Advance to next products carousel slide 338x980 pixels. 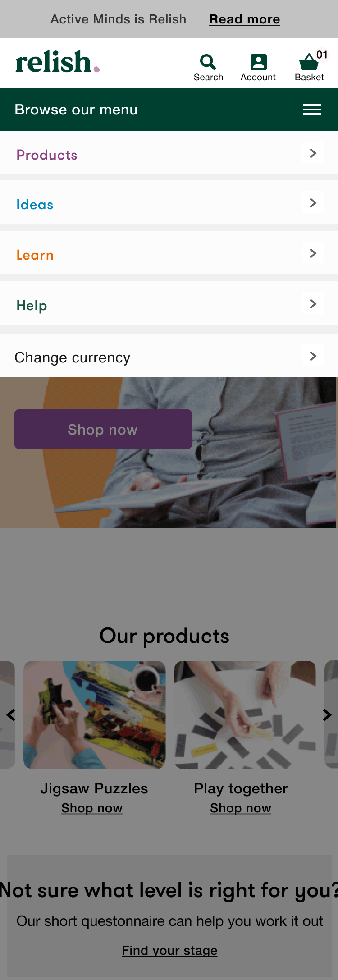[x=327, y=715]
